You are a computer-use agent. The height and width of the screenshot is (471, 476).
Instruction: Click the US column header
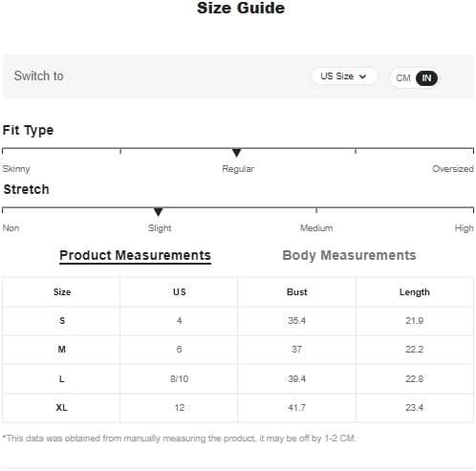180,292
